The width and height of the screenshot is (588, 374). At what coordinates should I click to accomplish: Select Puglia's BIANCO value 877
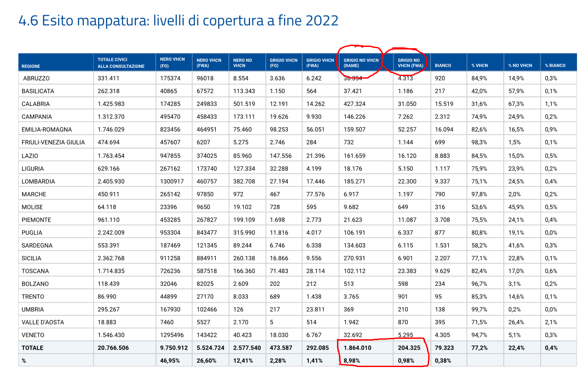[x=440, y=232]
